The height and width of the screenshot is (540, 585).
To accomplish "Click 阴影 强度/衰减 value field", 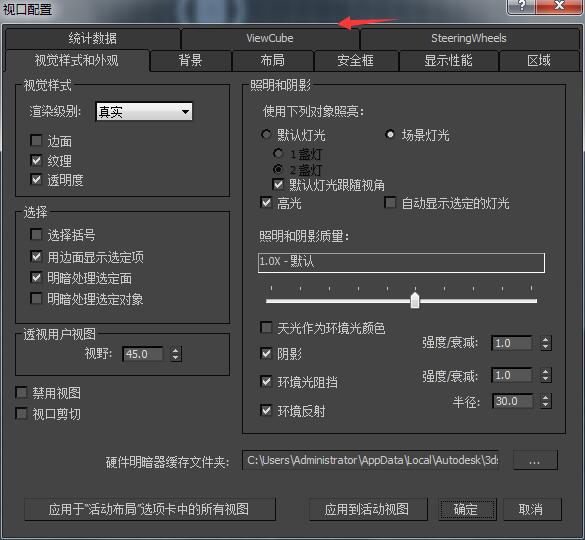I will coord(512,343).
